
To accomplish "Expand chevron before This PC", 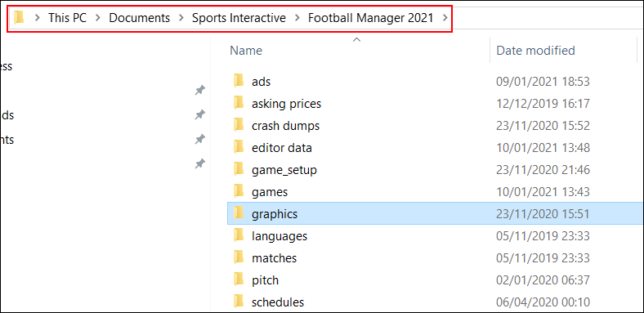I will 38,18.
